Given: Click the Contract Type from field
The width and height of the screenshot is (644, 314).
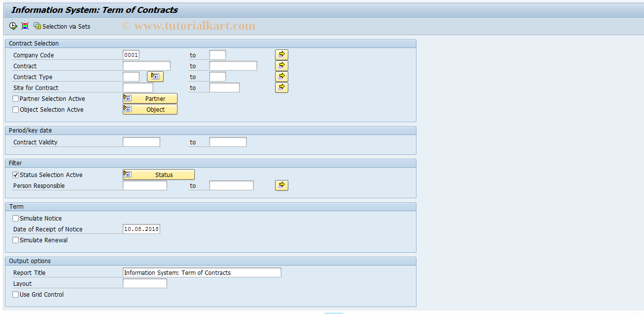Looking at the screenshot, I should (131, 77).
